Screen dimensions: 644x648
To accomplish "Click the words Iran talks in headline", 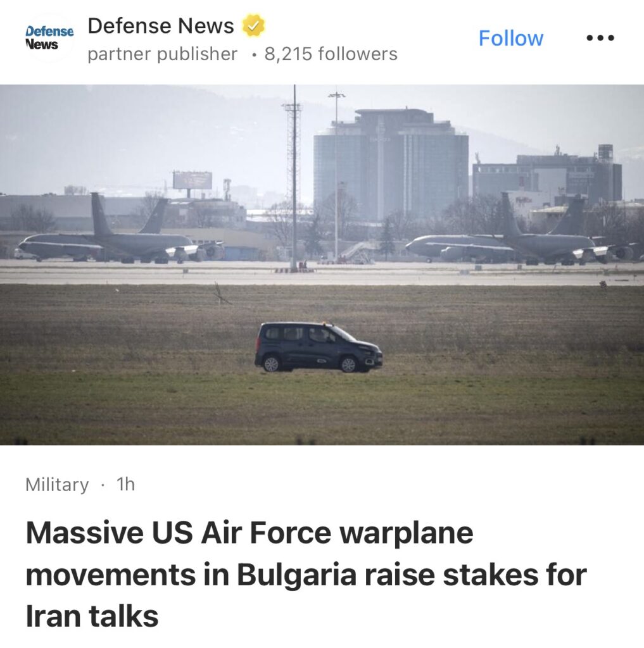I will point(92,616).
